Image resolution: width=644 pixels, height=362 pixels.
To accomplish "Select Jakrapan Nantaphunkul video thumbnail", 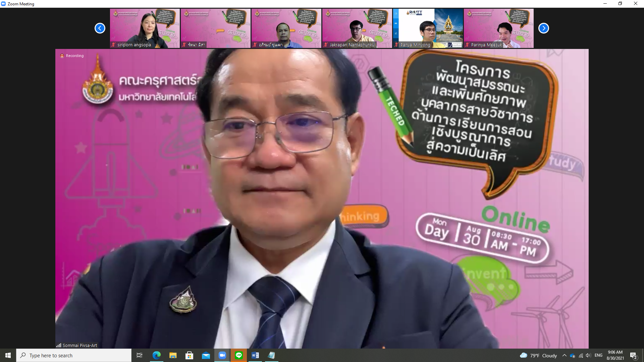I will [357, 28].
